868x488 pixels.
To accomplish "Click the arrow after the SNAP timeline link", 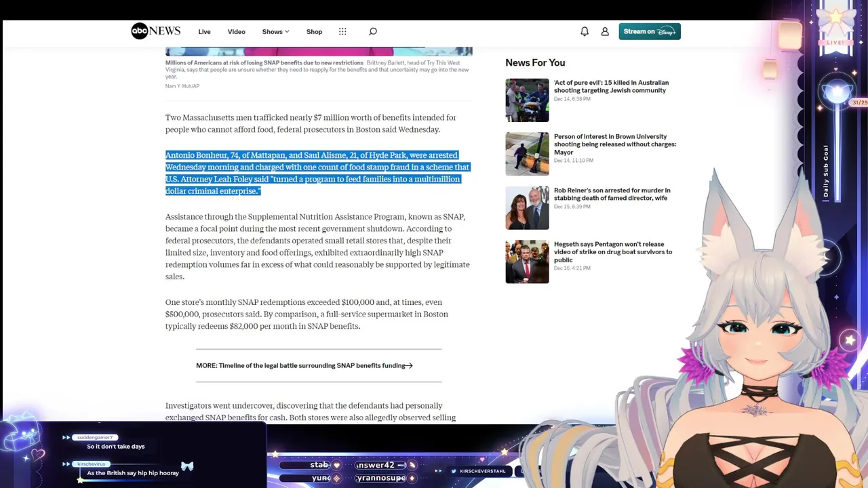I will (409, 365).
